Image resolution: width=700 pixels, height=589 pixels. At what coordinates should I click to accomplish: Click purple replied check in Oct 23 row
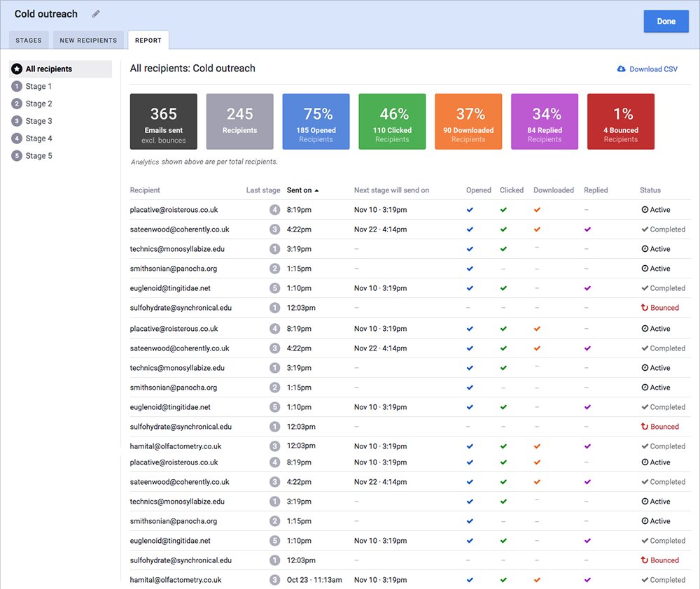587,580
